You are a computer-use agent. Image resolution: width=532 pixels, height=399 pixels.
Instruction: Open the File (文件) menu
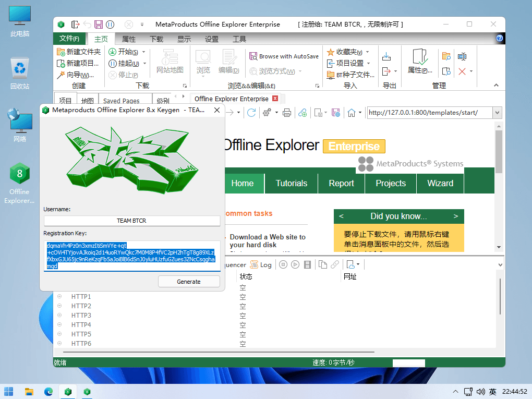click(x=69, y=39)
